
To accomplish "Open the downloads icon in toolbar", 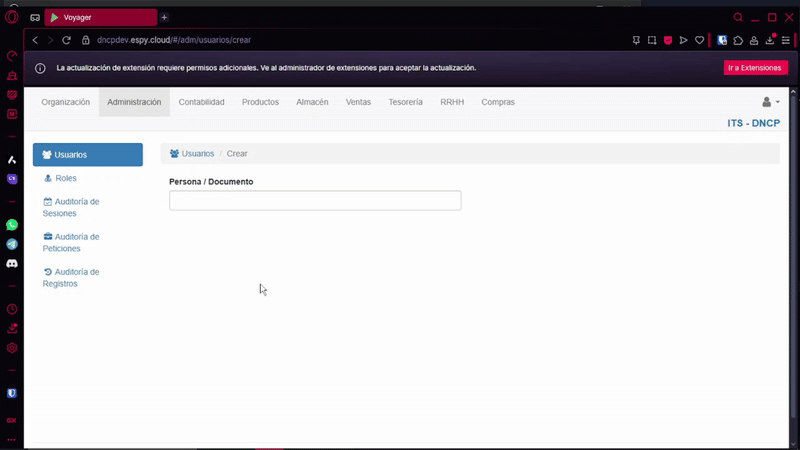I will pos(770,40).
